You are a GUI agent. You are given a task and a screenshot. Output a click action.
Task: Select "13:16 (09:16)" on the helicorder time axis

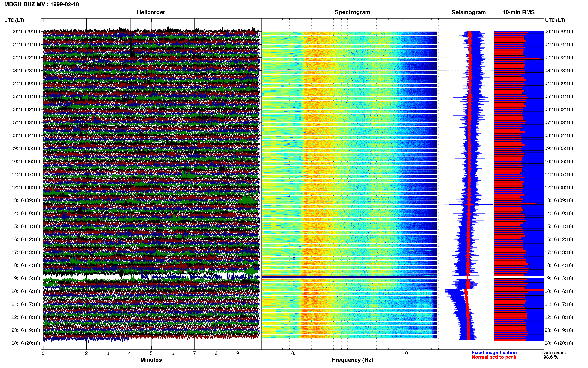(x=26, y=200)
